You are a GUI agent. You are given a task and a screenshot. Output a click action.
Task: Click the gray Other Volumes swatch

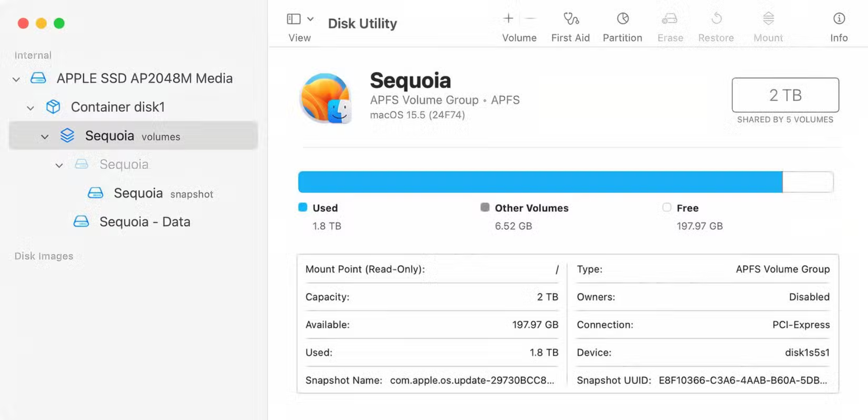click(485, 207)
